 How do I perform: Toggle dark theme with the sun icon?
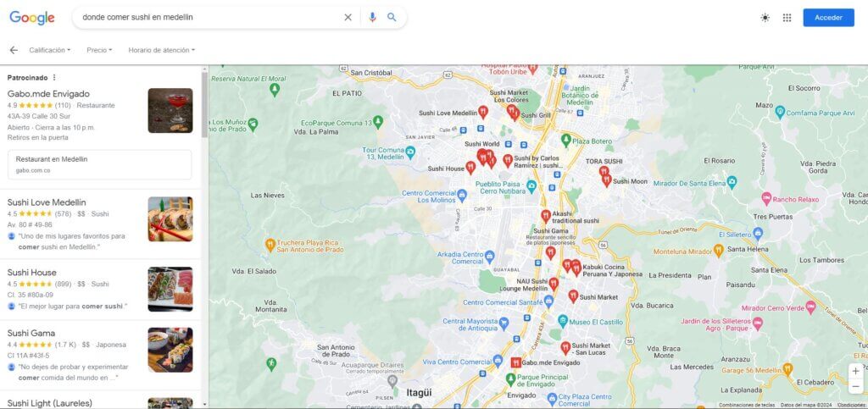tap(765, 18)
